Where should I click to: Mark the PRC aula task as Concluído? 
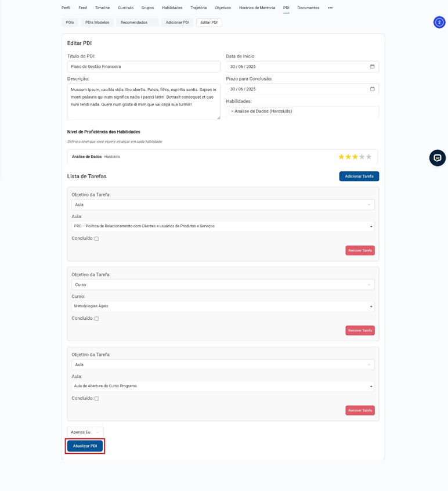click(96, 239)
